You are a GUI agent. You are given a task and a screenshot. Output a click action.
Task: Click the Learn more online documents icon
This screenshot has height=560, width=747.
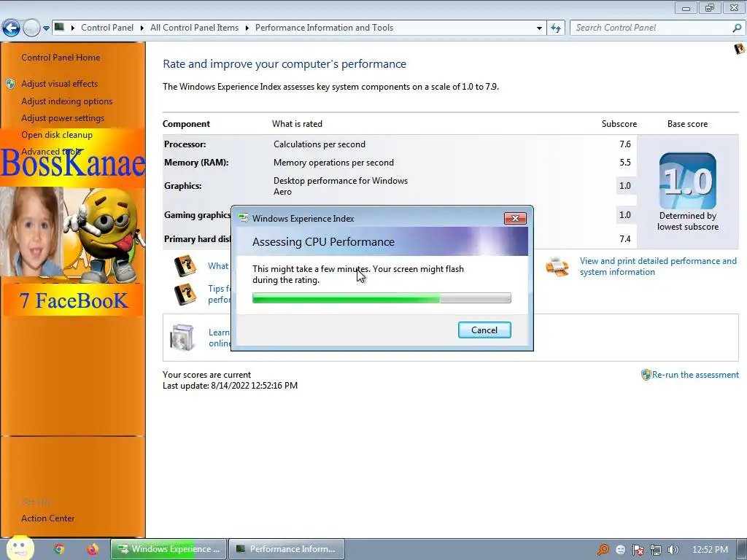click(x=182, y=338)
